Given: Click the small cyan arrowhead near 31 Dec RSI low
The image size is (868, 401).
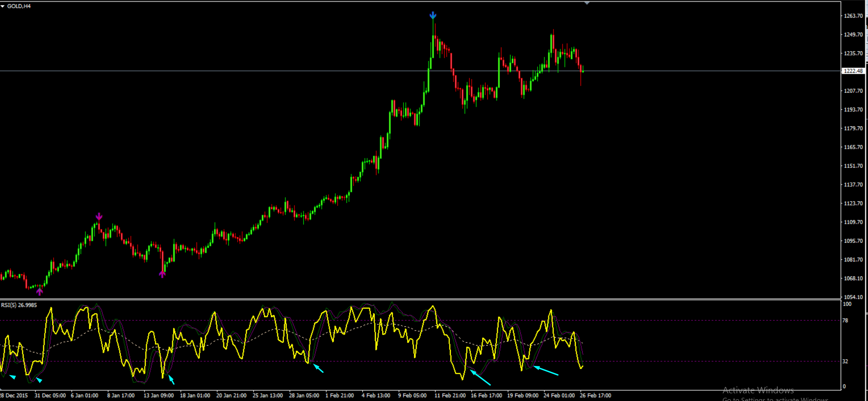Looking at the screenshot, I should coord(40,380).
